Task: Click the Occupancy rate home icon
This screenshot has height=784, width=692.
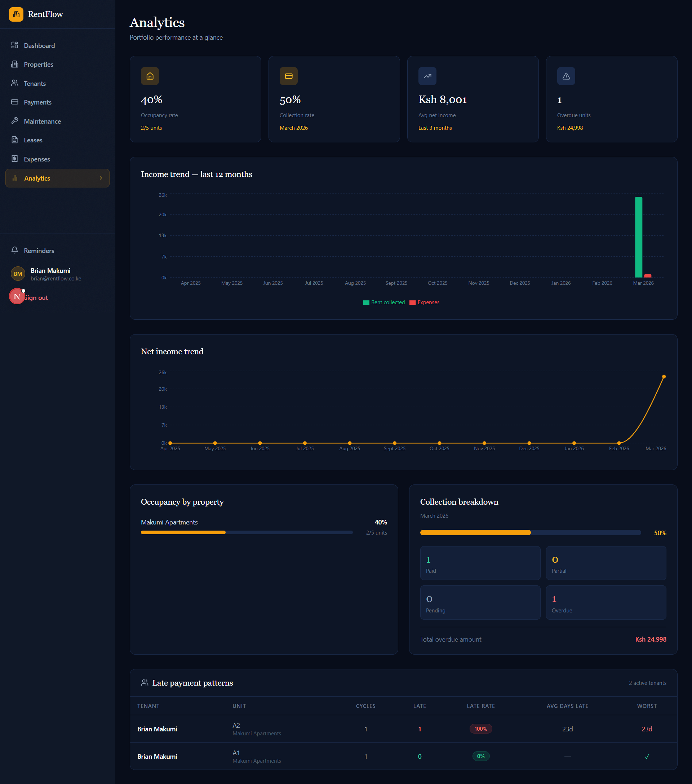Action: (x=150, y=76)
